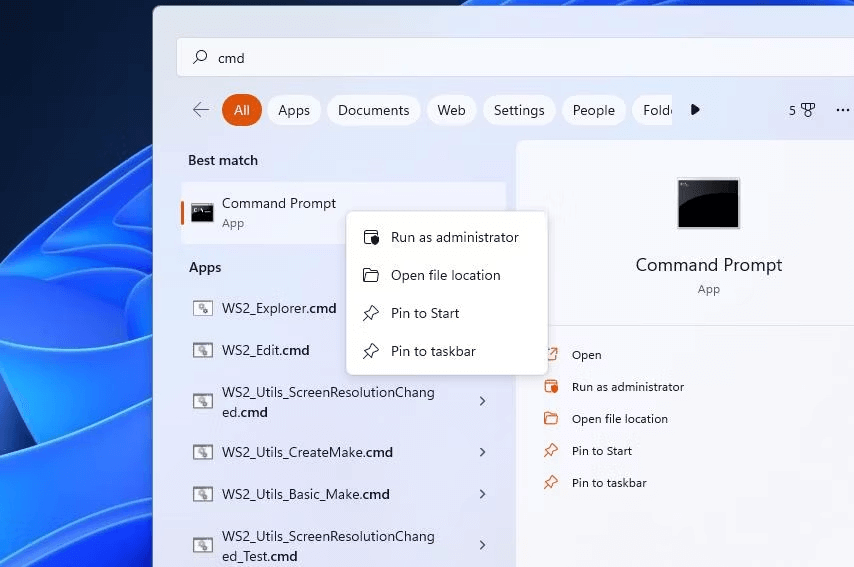The height and width of the screenshot is (567, 854).
Task: Click the shield icon beside Run as administrator in context menu
Action: pyautogui.click(x=371, y=237)
